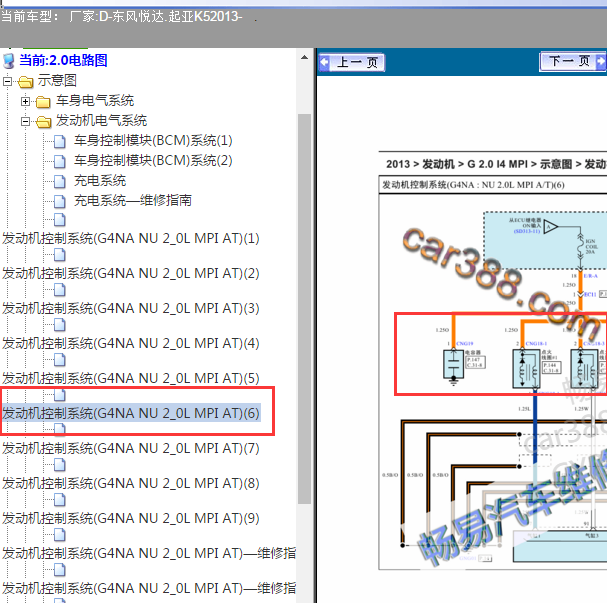The height and width of the screenshot is (603, 607).
Task: Click the CNG19 connector label
Action: pyautogui.click(x=465, y=343)
